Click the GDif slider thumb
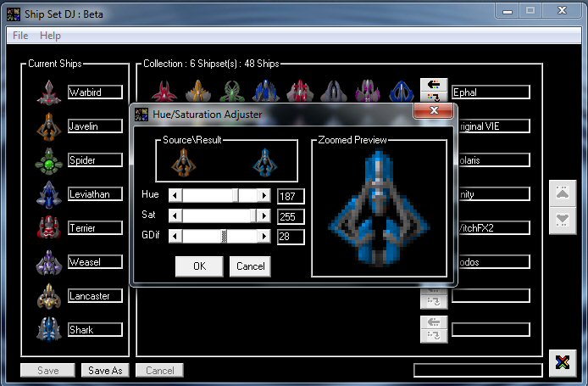This screenshot has height=386, width=588. point(224,236)
